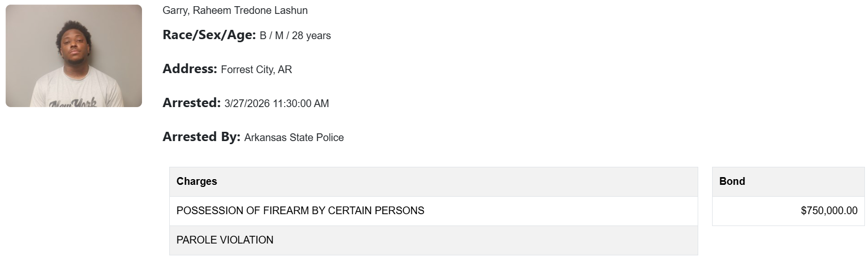Select the Possession of Firearm charge row
Screen dimensions: 868x260
300,211
